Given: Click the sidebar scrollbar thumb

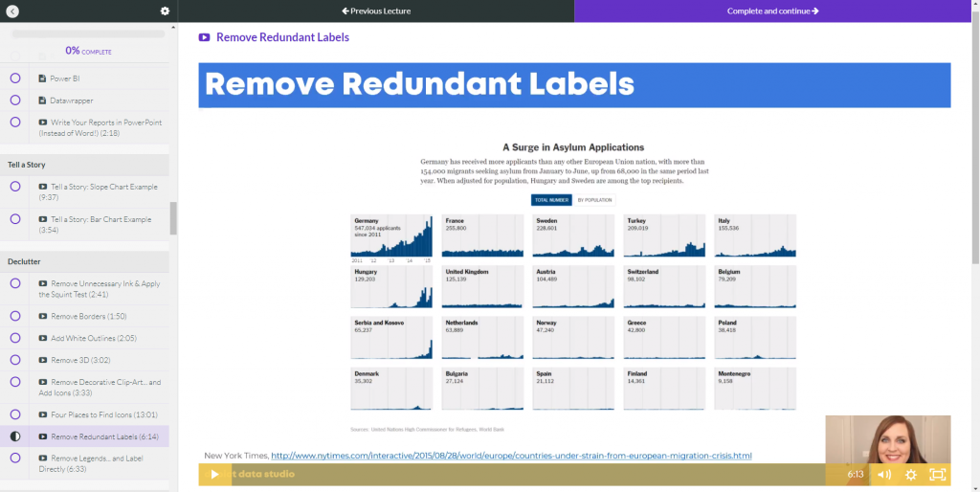Looking at the screenshot, I should coord(173,218).
